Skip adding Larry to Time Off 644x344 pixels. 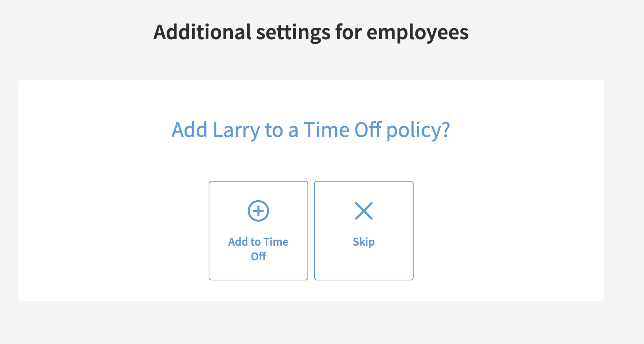click(x=364, y=230)
